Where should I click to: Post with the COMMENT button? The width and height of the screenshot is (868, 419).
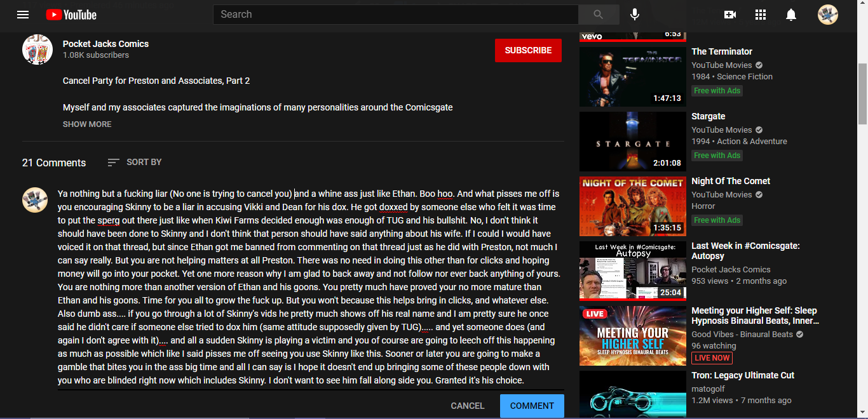(532, 406)
